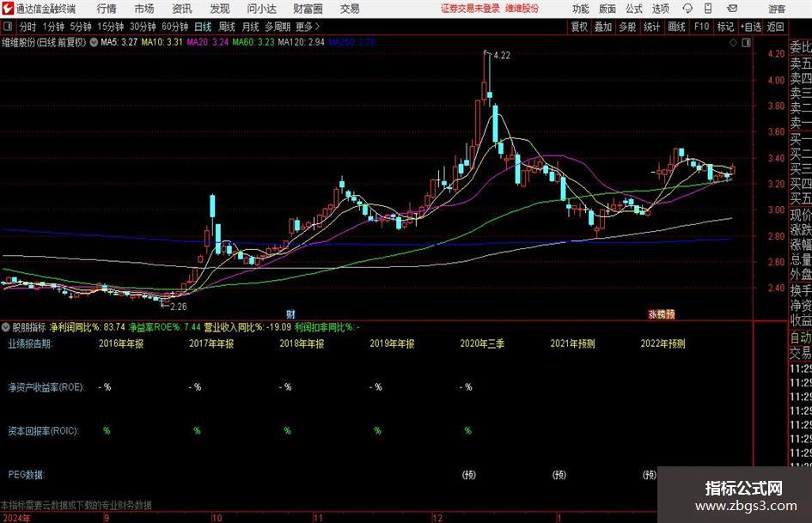Image resolution: width=812 pixels, height=523 pixels.
Task: Open the 公式 menu
Action: pos(634,9)
